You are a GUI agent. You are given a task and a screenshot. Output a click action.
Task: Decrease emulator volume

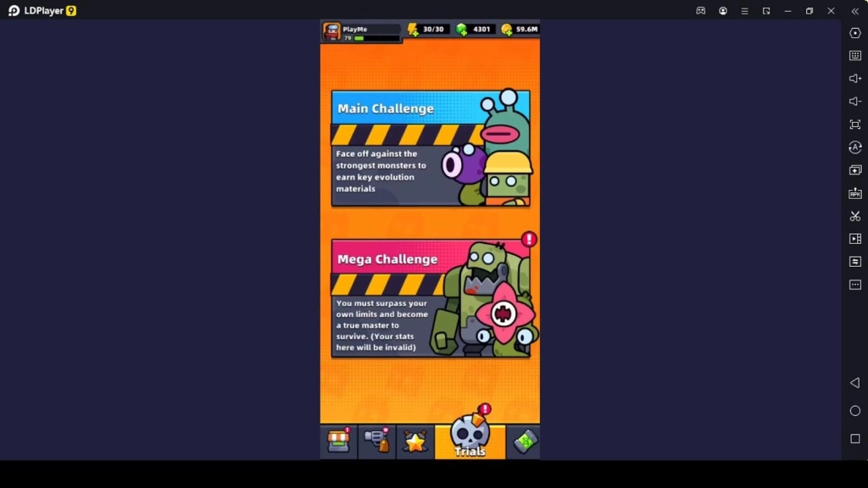click(854, 102)
